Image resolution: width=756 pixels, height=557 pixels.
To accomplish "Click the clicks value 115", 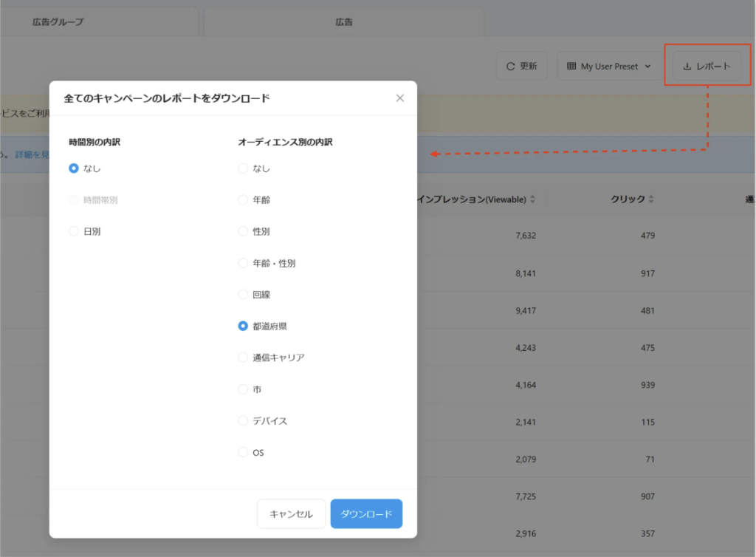I will click(648, 423).
